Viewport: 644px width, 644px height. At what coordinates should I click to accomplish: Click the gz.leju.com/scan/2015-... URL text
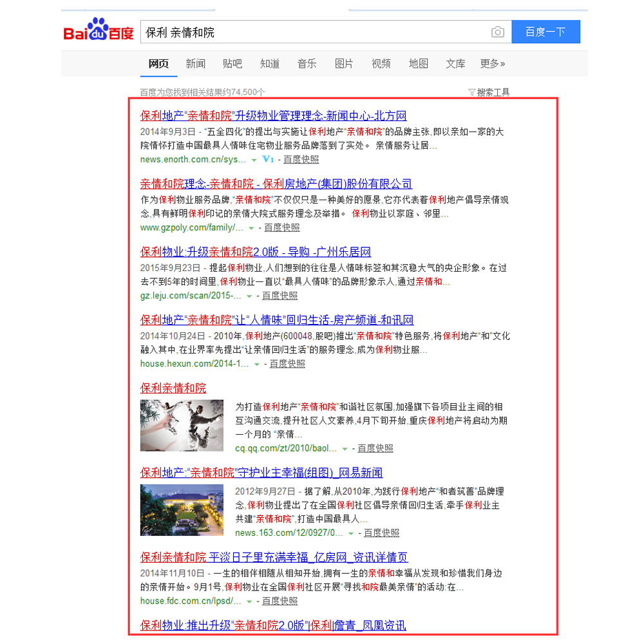pos(191,296)
